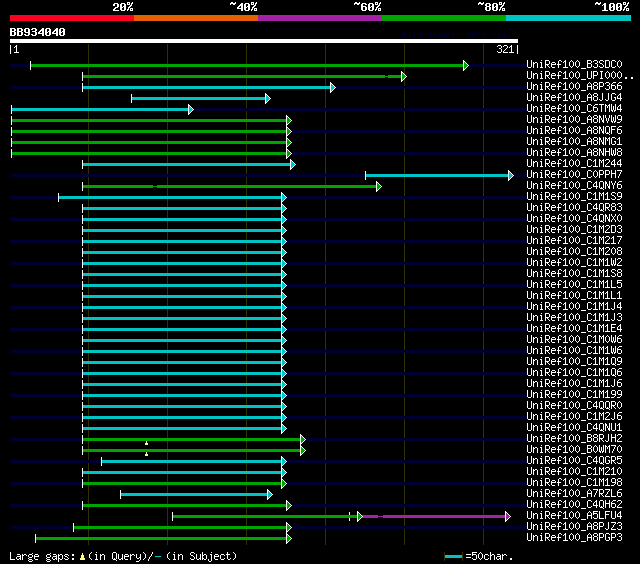Click the long green alignment bar for B3SDC0
The height and width of the screenshot is (564, 640).
click(x=247, y=65)
